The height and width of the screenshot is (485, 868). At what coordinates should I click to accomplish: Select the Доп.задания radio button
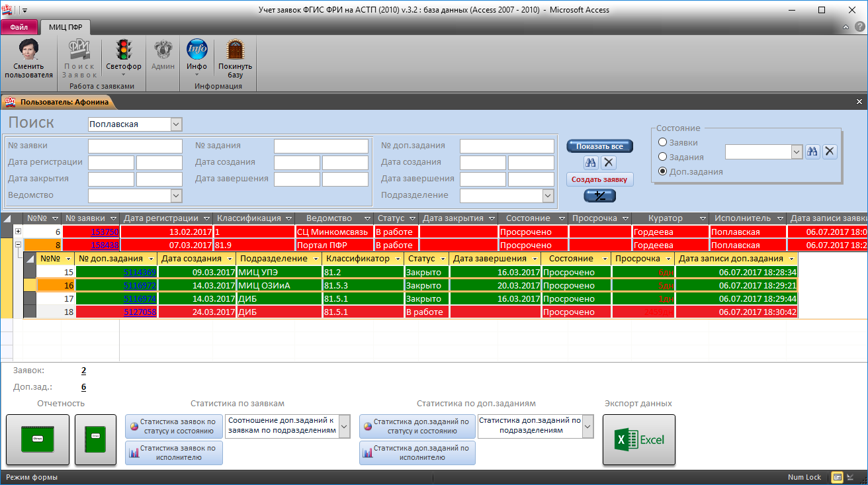662,171
